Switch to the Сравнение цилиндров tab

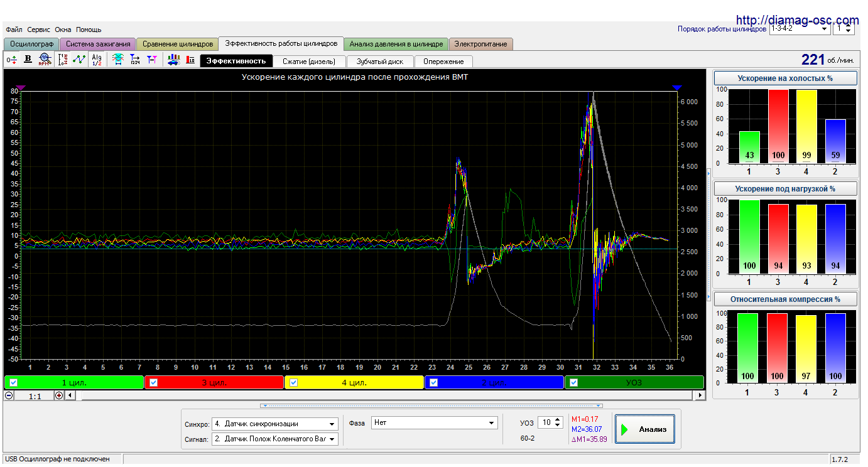(x=178, y=44)
